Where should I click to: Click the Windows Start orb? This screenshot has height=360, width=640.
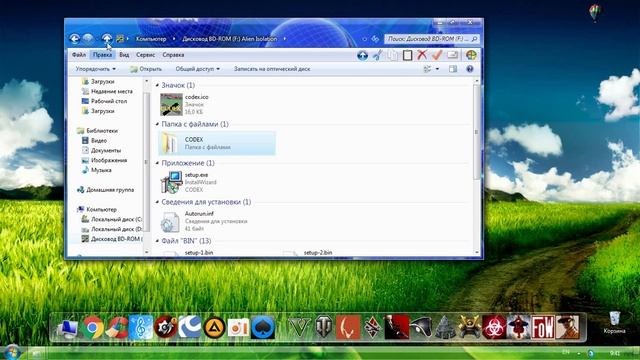12,352
